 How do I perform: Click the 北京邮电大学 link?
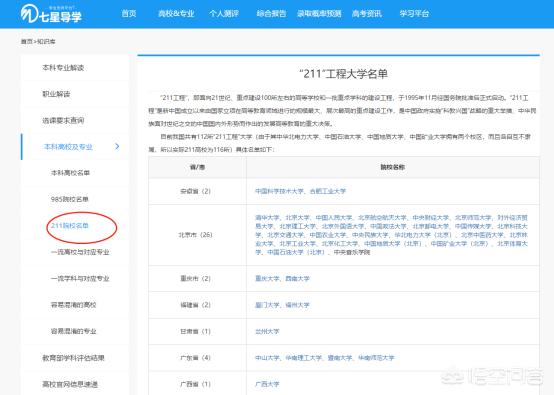pos(430,226)
